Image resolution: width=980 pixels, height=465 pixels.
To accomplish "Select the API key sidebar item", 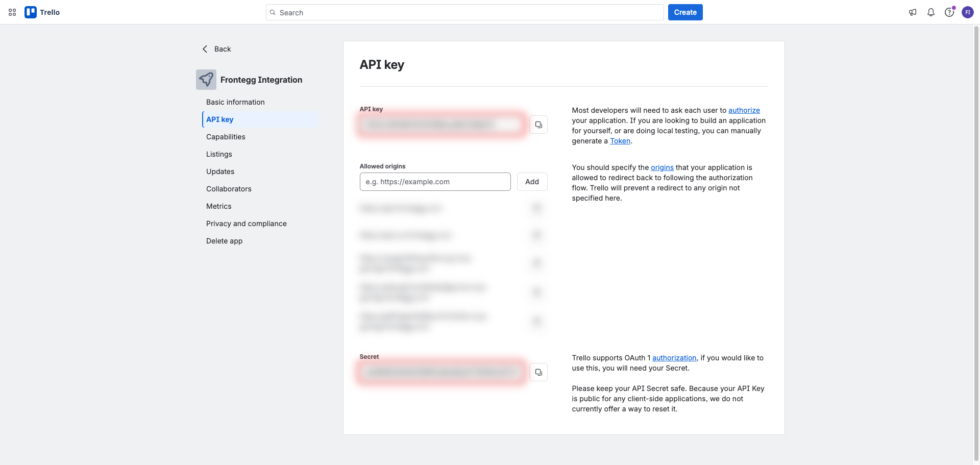I will click(260, 119).
